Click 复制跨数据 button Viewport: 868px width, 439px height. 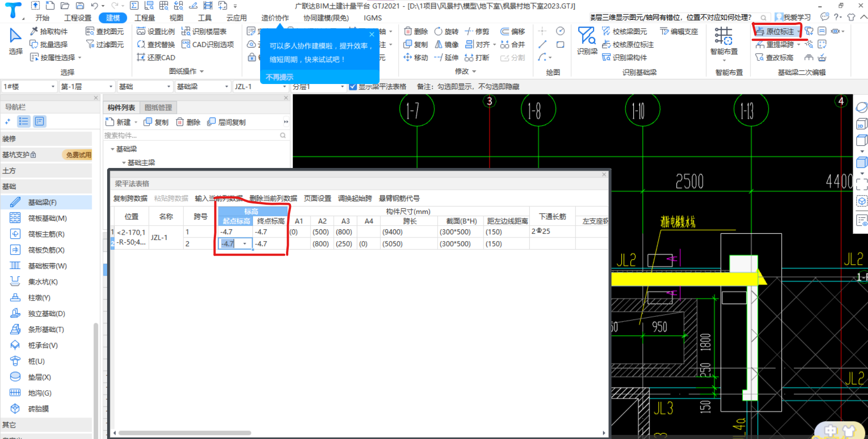(130, 198)
